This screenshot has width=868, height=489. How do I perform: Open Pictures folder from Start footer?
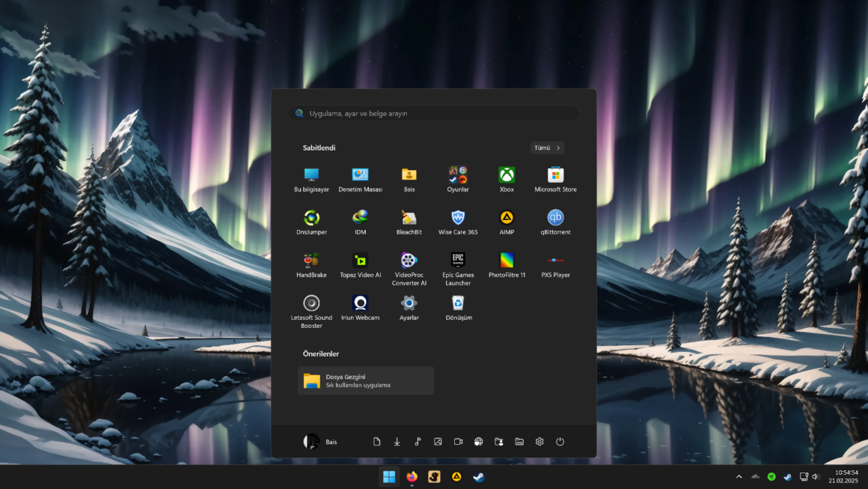438,441
